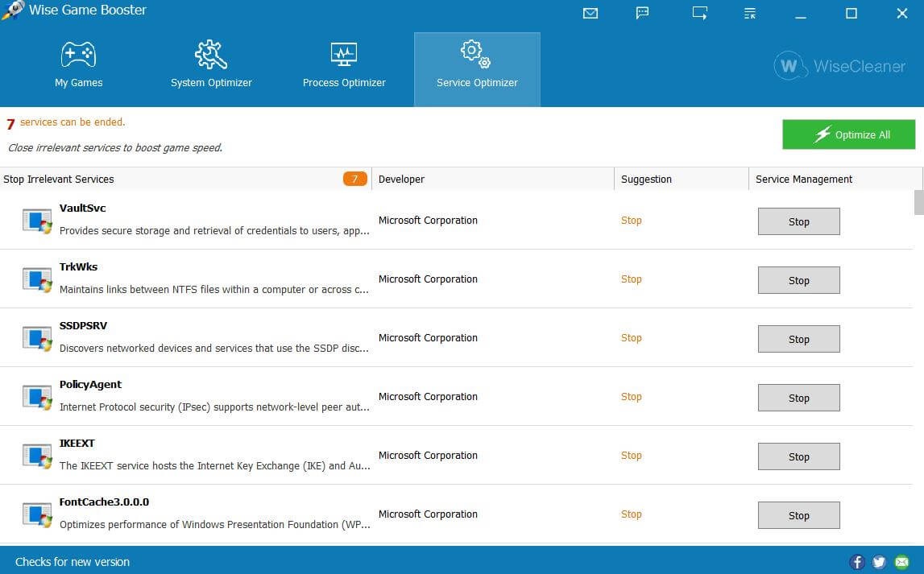This screenshot has width=924, height=574.
Task: Stop the IKEEXT service
Action: pos(798,456)
